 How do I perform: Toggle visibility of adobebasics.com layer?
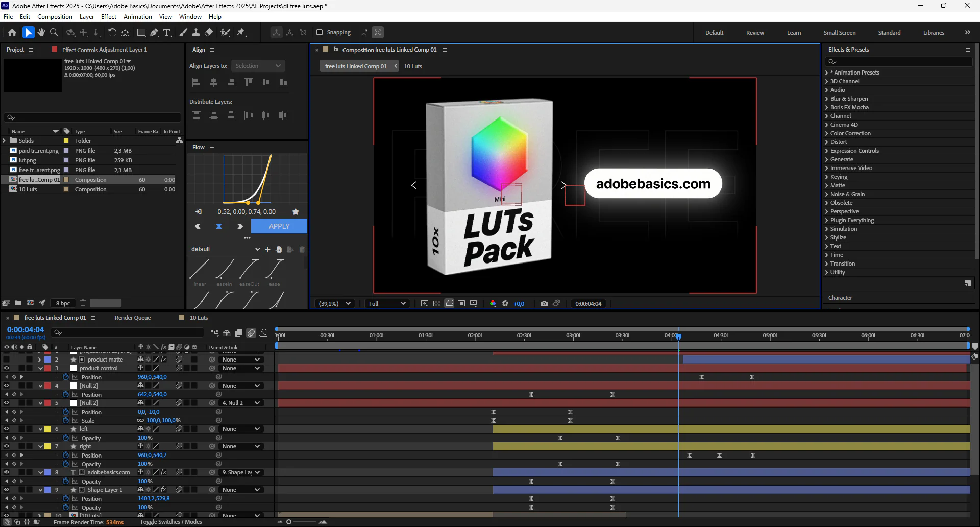tap(7, 472)
